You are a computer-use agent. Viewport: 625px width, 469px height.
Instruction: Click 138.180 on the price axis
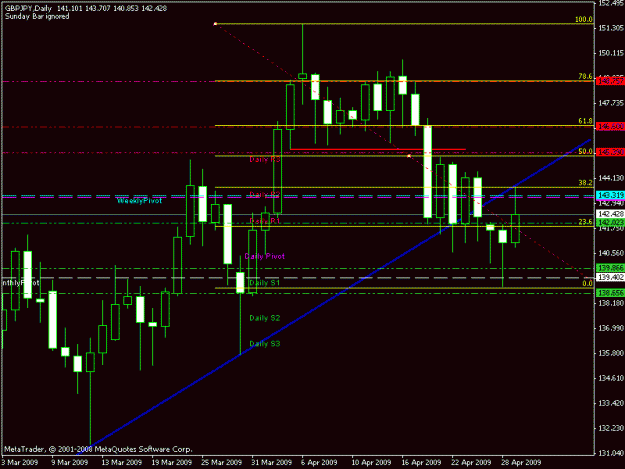[x=610, y=303]
